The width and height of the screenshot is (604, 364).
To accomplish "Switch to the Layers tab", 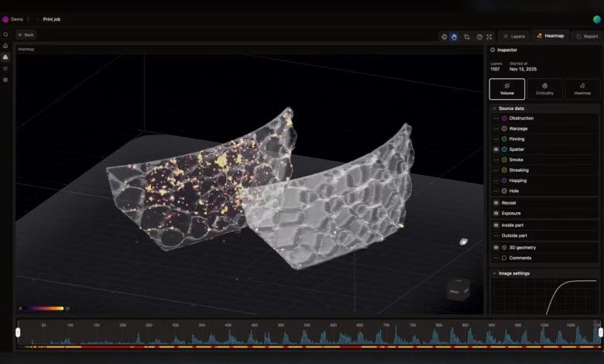I will click(514, 36).
